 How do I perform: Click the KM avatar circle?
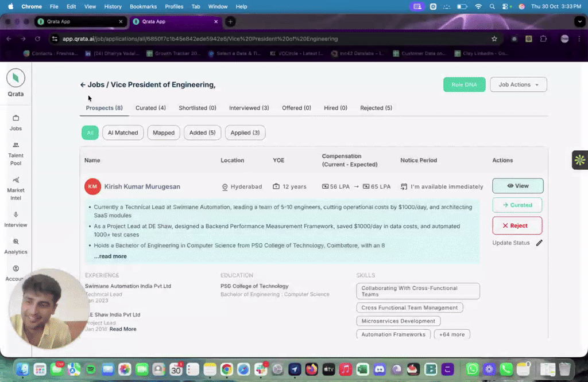point(92,186)
